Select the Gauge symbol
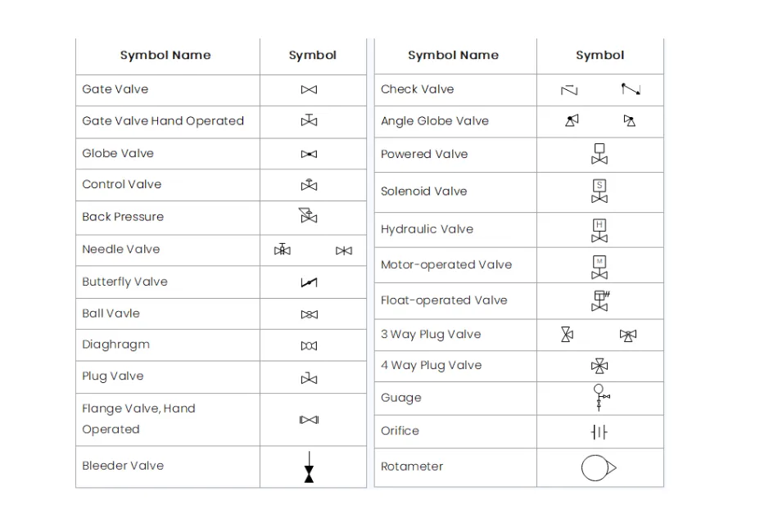 click(600, 397)
